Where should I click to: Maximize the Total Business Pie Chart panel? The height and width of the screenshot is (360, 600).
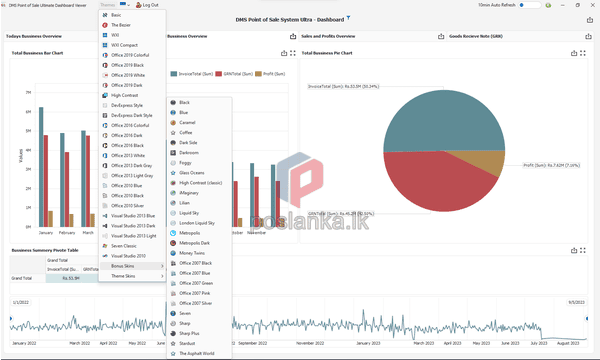[583, 53]
